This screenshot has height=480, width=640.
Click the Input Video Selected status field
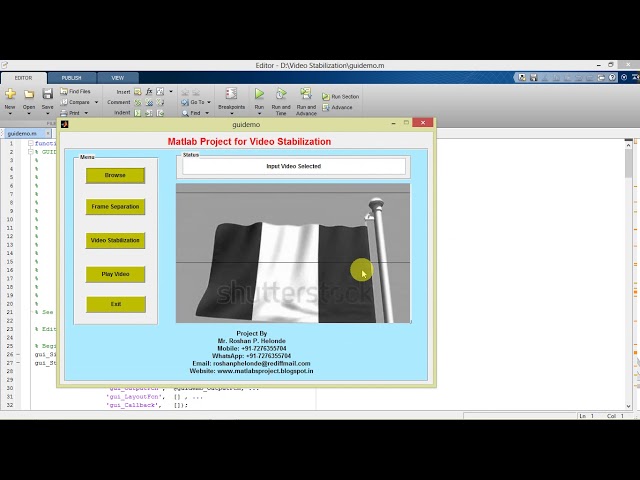tap(294, 166)
